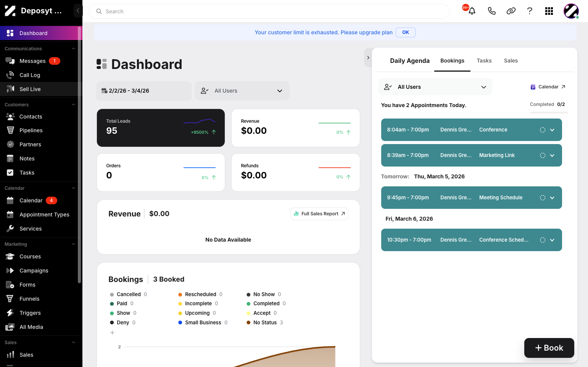Switch to the Bookings tab
Image resolution: width=588 pixels, height=367 pixels.
pos(452,61)
